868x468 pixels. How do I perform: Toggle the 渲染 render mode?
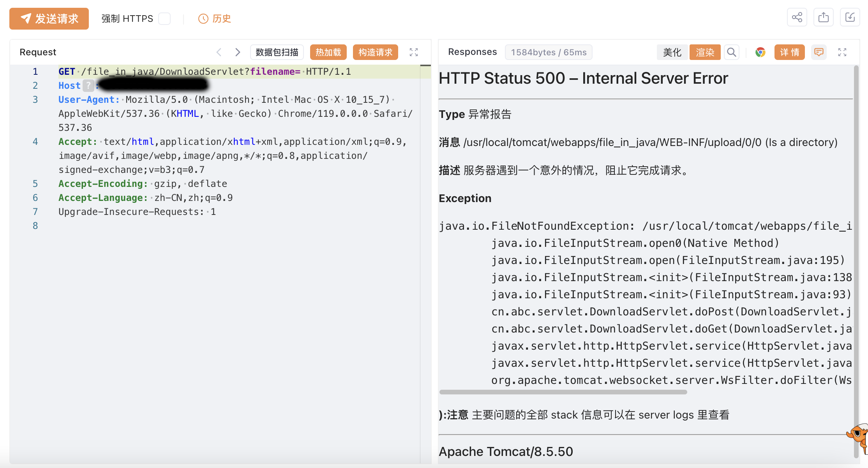(x=705, y=52)
